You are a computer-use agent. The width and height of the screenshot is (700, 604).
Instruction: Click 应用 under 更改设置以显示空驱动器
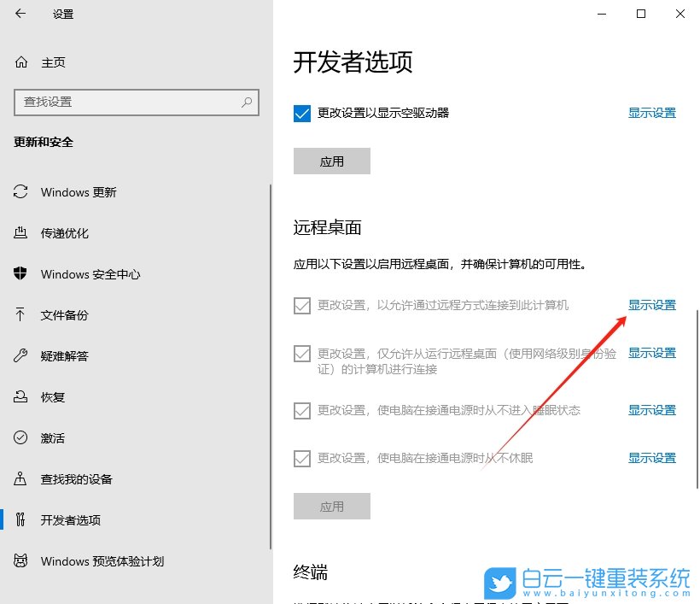331,161
